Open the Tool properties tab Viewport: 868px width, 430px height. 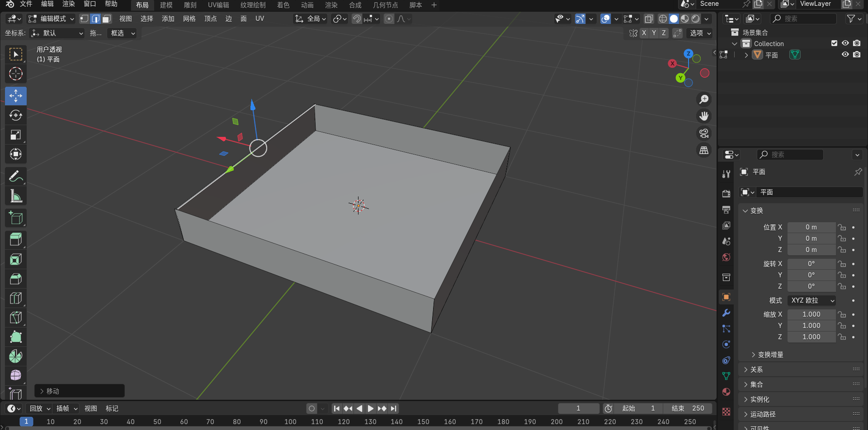click(726, 174)
